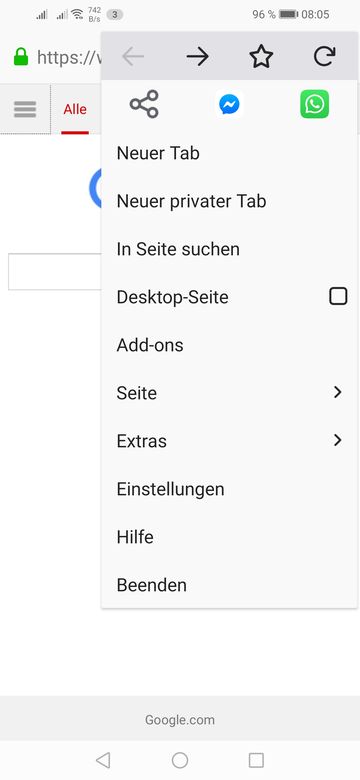Screen dimensions: 360x780
Task: Switch to the Alle tab
Action: 75,109
